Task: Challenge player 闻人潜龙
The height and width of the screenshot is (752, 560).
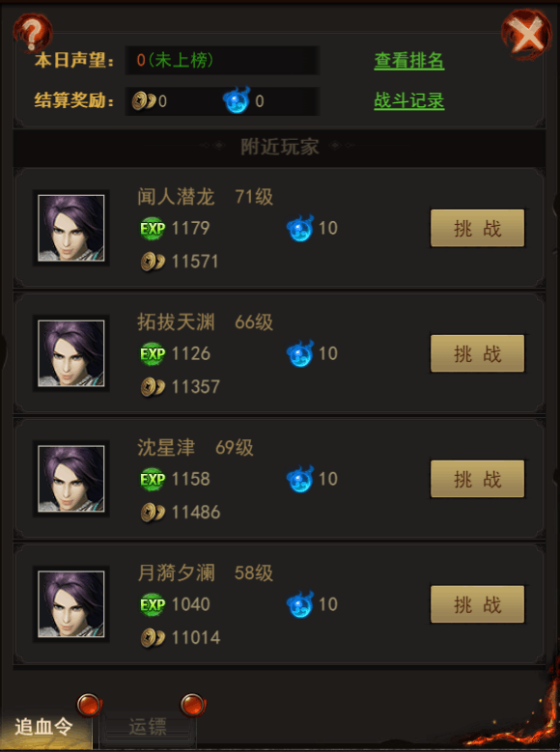Action: 477,228
